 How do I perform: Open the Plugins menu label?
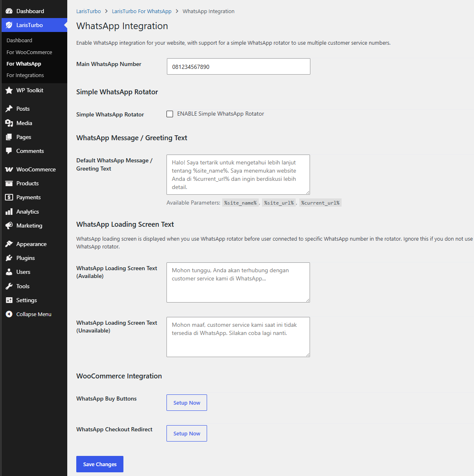25,258
